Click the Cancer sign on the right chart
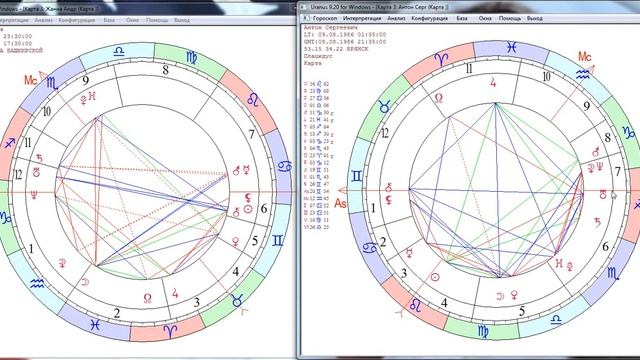Viewport: 640px width, 360px height. 370,247
